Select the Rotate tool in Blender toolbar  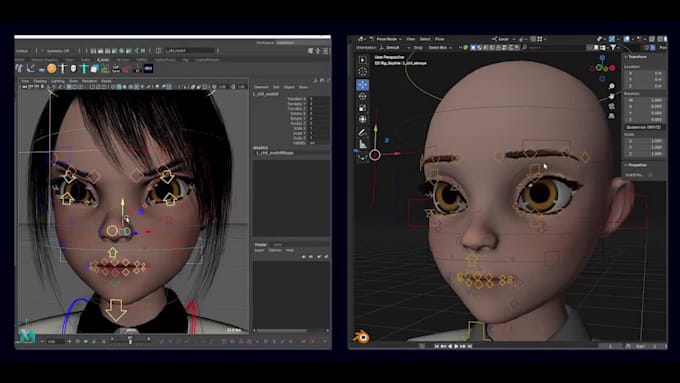pyautogui.click(x=363, y=96)
